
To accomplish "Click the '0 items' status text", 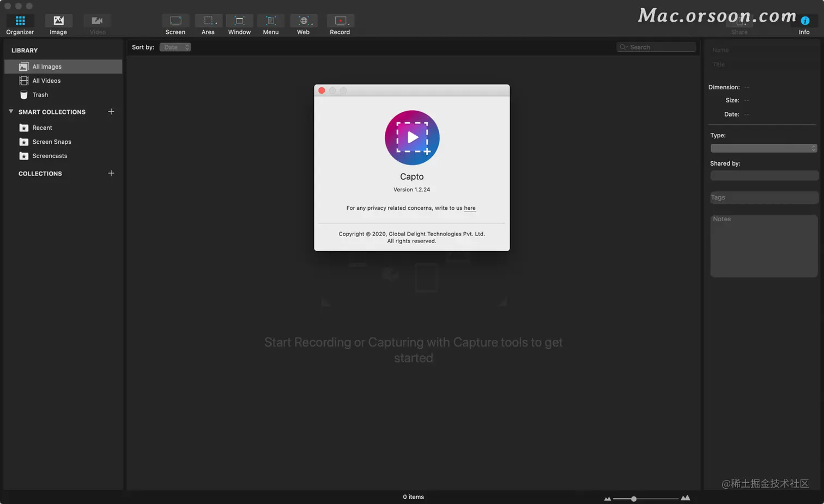I will (x=414, y=497).
